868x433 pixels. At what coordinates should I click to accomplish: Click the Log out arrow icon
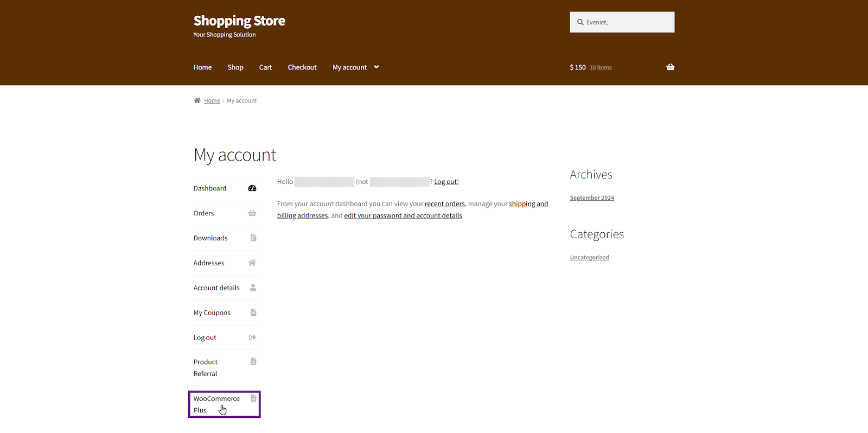[x=252, y=338]
